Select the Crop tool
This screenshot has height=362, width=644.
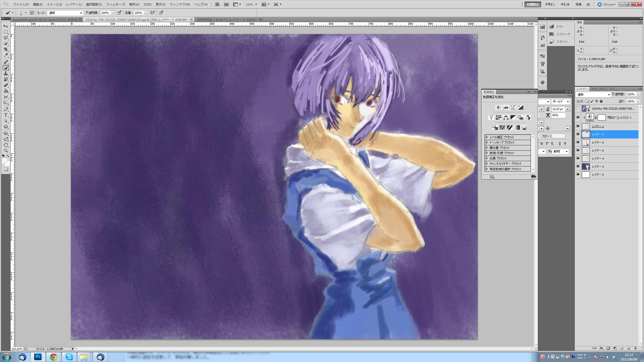[6, 50]
